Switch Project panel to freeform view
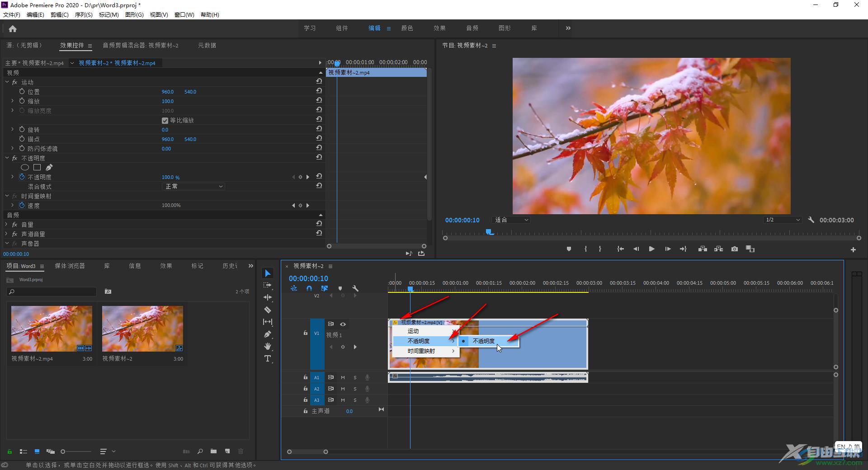 [51, 451]
